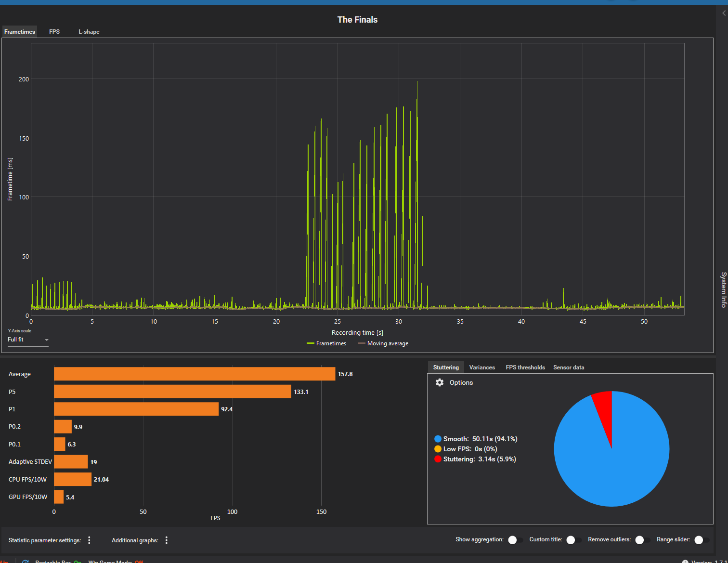Screen dimensions: 728x563
Task: Click the GPU FPS/10W bar showing 5.4
Action: 59,497
